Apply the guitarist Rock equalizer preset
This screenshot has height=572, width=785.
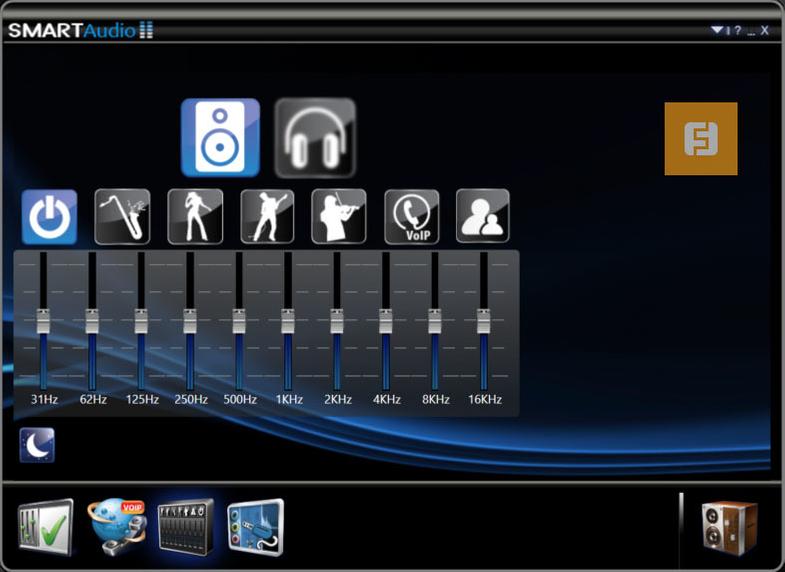[x=267, y=217]
